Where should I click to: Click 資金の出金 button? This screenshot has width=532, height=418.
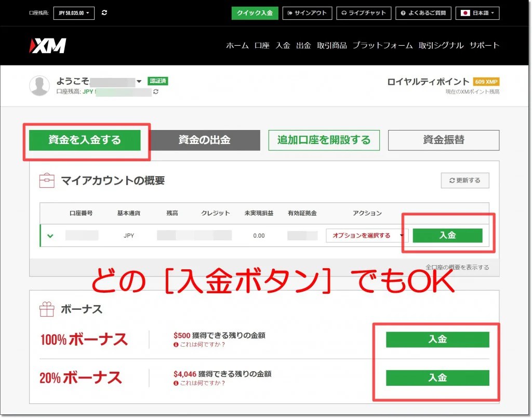[205, 140]
